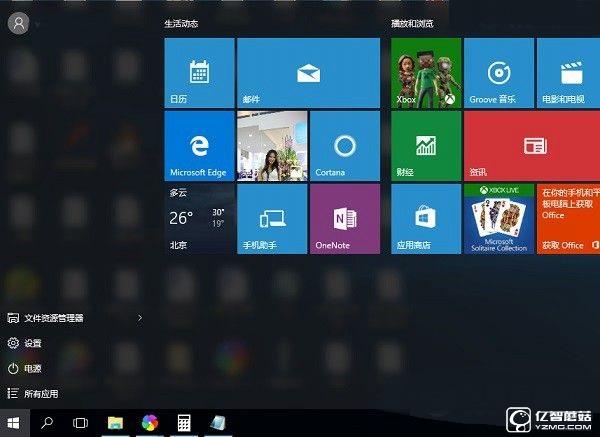Launch the 手机助手 phone companion tile
This screenshot has height=437, width=600.
click(271, 219)
